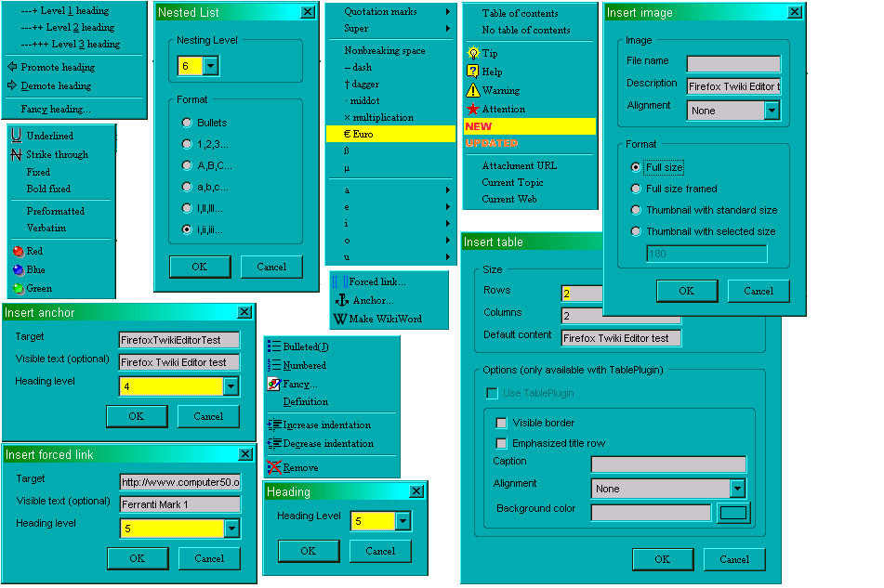Cancel the Insert anchor dialog
The image size is (884, 588).
click(x=208, y=415)
